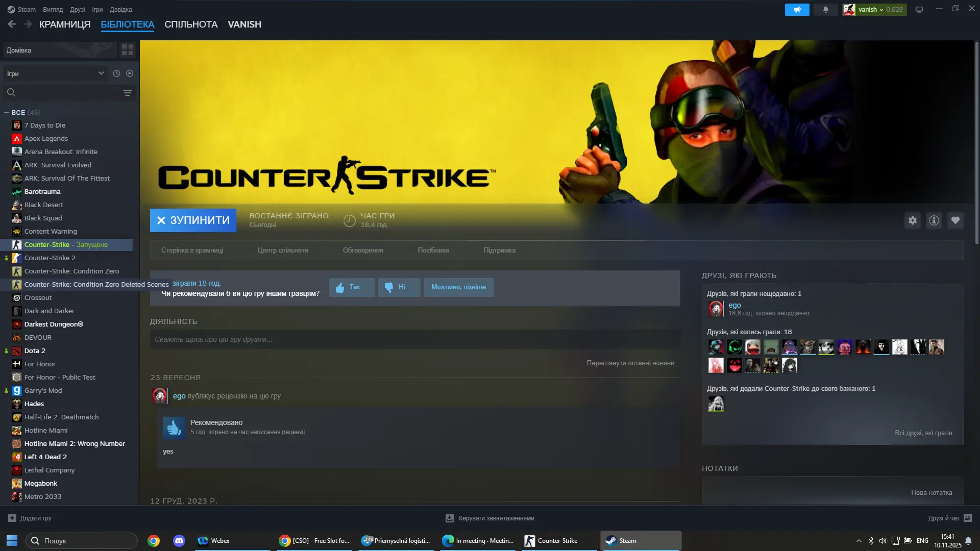
Task: Recommend game with thumbs up Так
Action: pyautogui.click(x=352, y=287)
